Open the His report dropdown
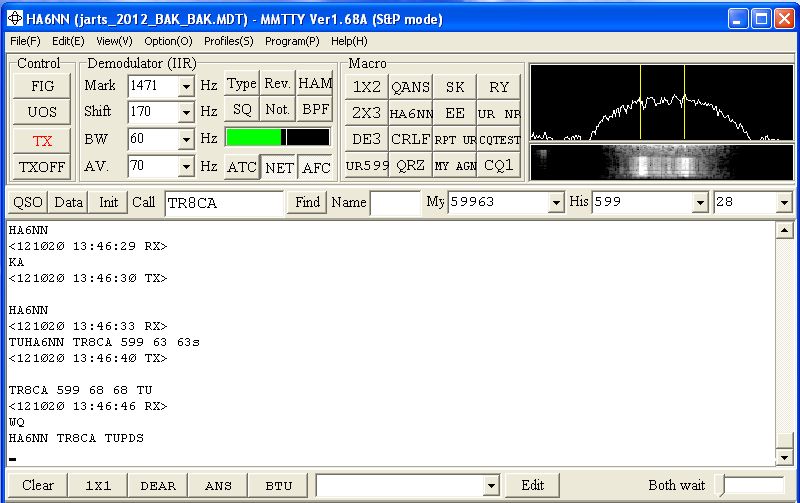The height and width of the screenshot is (503, 800). pos(701,203)
